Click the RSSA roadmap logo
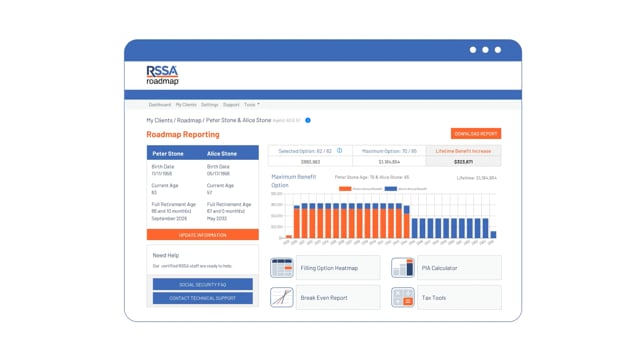 point(162,75)
